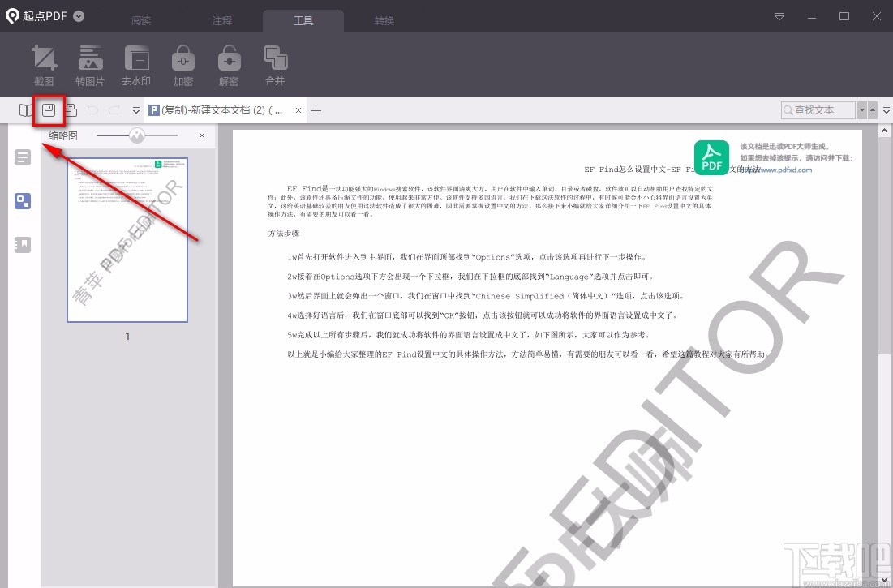Close the (复制)-新建文本文档 document tab
893x588 pixels.
pos(298,110)
